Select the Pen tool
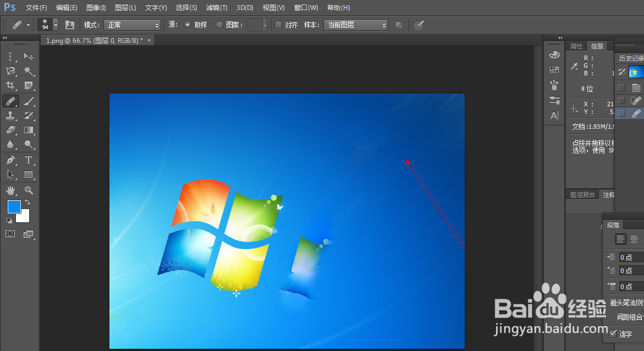 tap(10, 160)
